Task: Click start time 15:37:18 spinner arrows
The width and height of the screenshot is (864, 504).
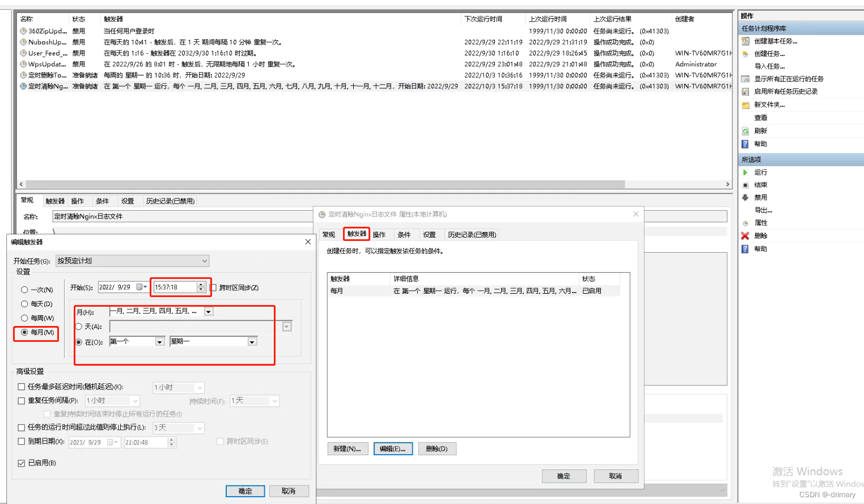Action: click(x=201, y=287)
